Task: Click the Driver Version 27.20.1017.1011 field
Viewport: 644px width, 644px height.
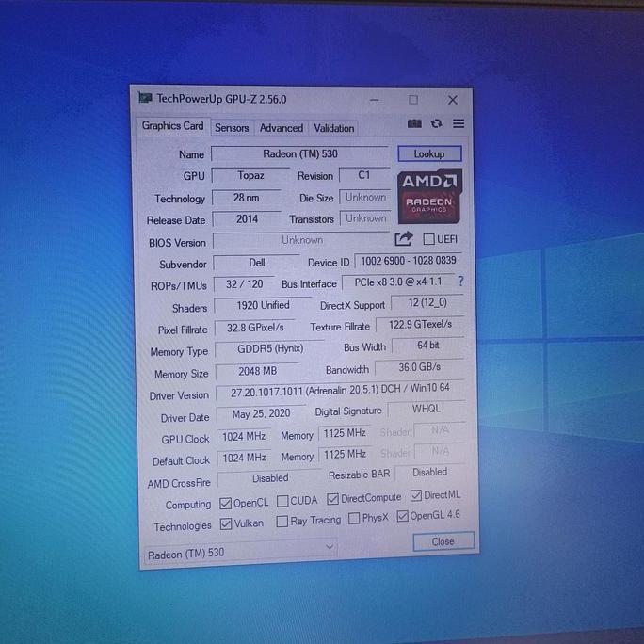Action: coord(341,390)
